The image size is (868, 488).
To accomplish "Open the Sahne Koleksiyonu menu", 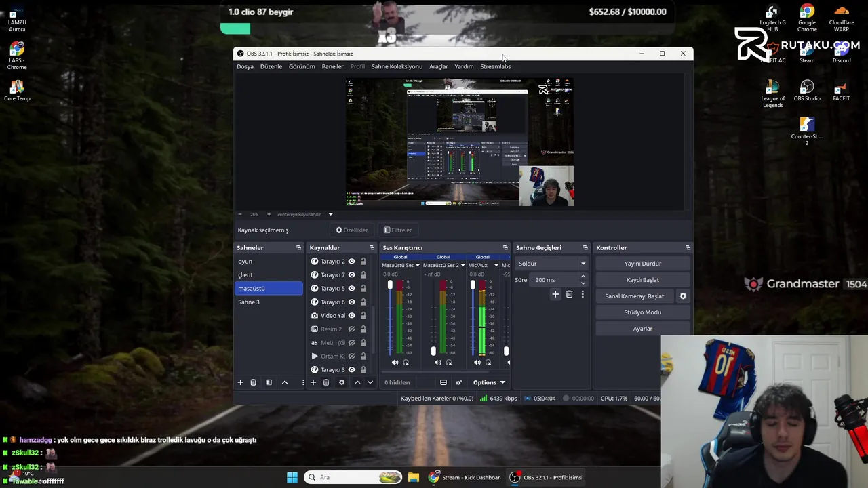I will [x=397, y=66].
